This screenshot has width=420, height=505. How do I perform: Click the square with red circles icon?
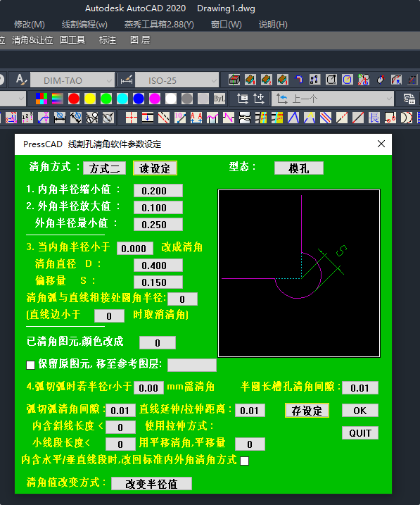point(390,118)
